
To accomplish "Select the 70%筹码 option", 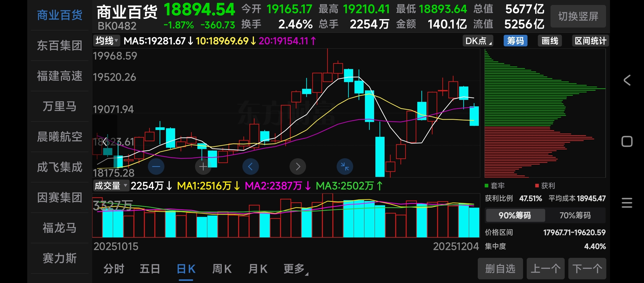I will [575, 215].
